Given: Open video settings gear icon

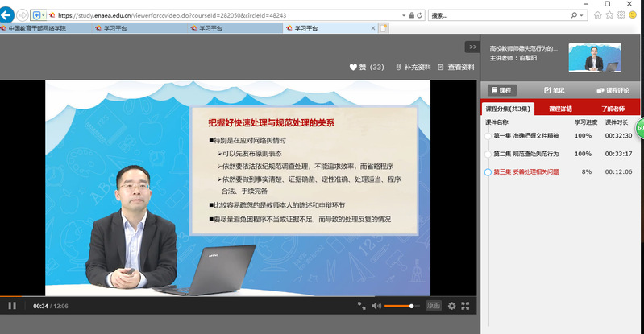Looking at the screenshot, I should pyautogui.click(x=451, y=306).
